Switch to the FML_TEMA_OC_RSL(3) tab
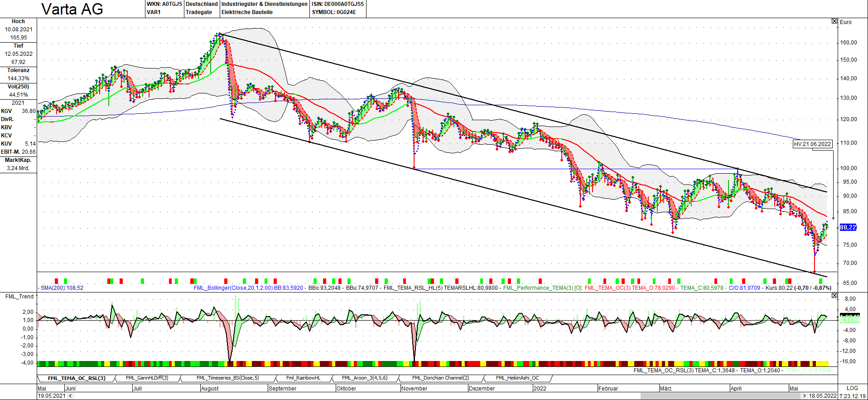The width and height of the screenshot is (868, 400). click(77, 378)
